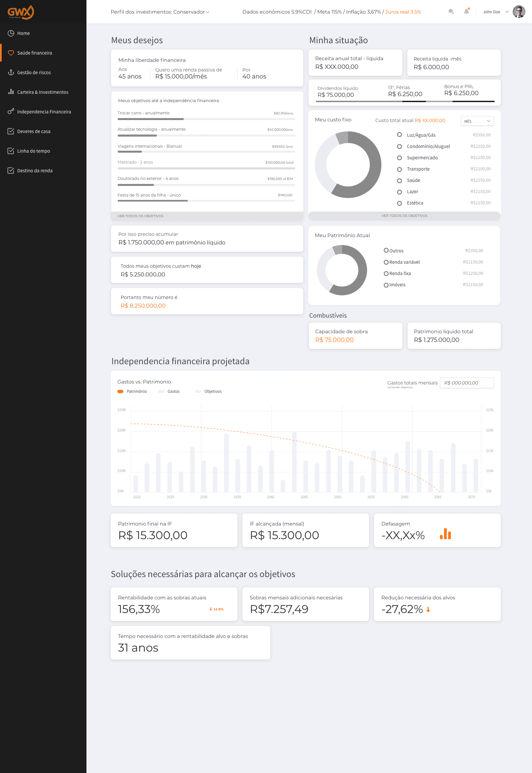The image size is (532, 773).
Task: Toggle the Patrimônio legend swatch
Action: coord(120,391)
